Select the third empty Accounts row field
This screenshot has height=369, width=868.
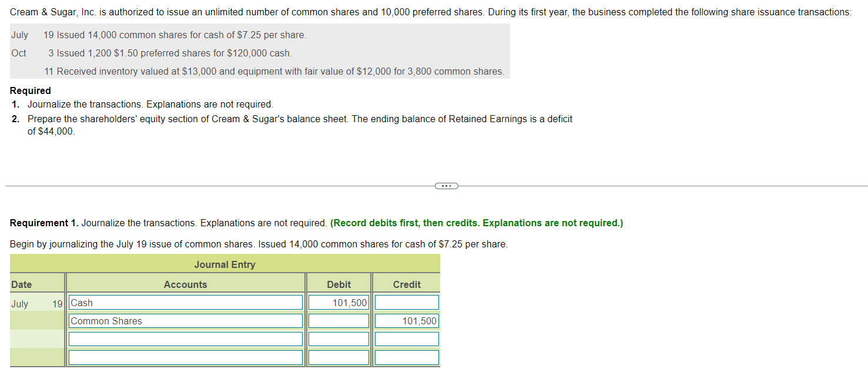pos(185,338)
